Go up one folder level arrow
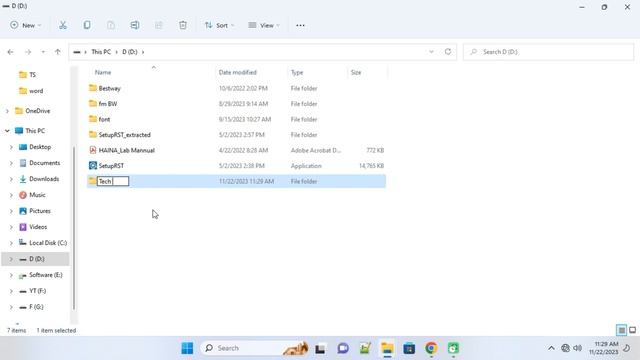Viewport: 640px width, 360px height. pyautogui.click(x=58, y=52)
